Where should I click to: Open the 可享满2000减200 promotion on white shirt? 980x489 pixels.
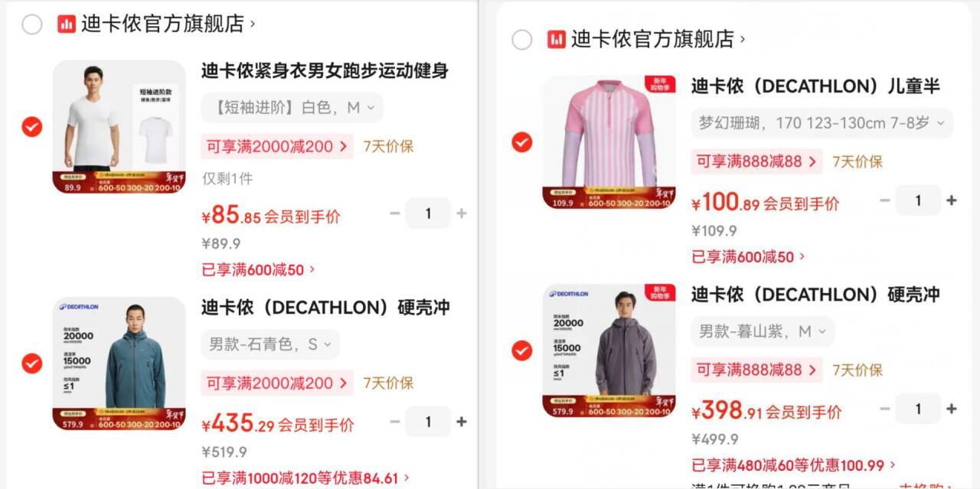pyautogui.click(x=277, y=146)
